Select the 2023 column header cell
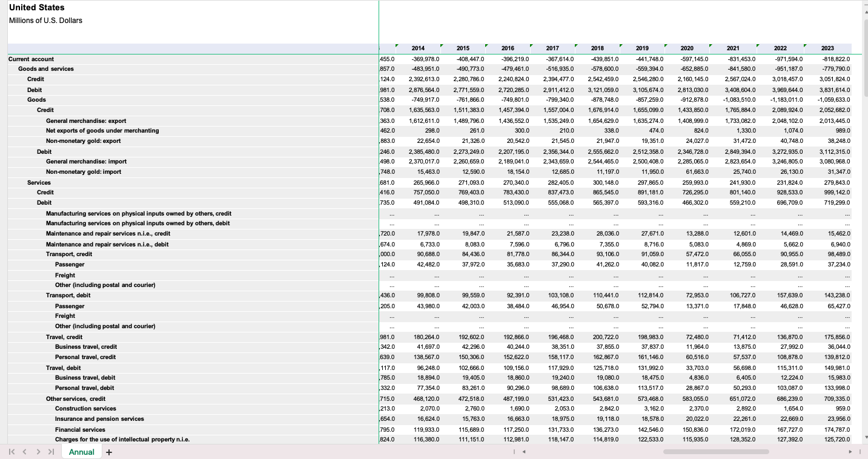 point(827,48)
